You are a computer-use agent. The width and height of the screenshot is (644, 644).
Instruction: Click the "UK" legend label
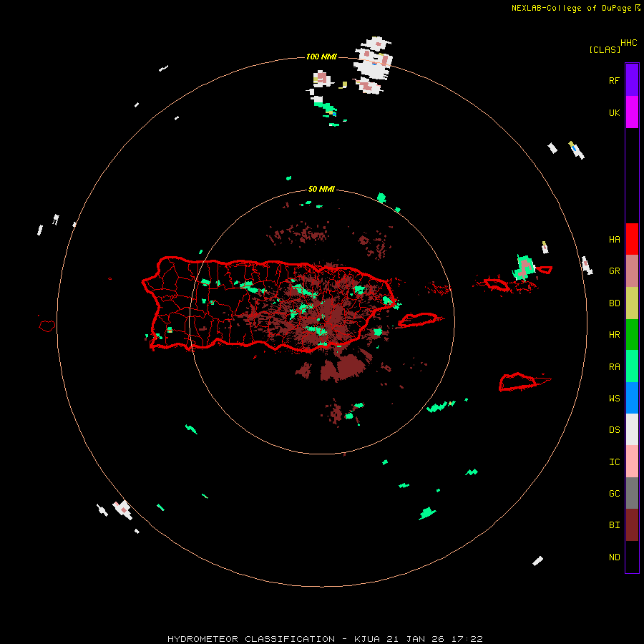pos(614,112)
